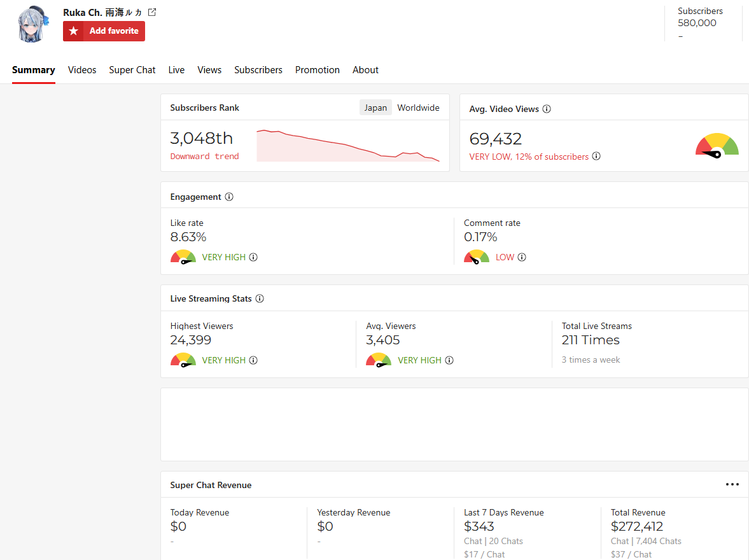Click info icon next to VERY LOW 12% of subscribers

596,157
